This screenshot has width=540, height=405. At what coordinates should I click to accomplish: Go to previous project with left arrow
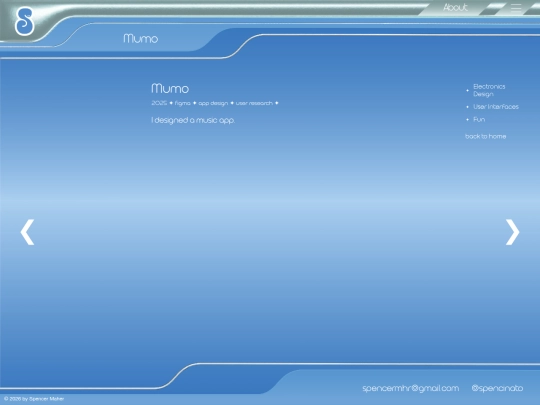pos(27,232)
